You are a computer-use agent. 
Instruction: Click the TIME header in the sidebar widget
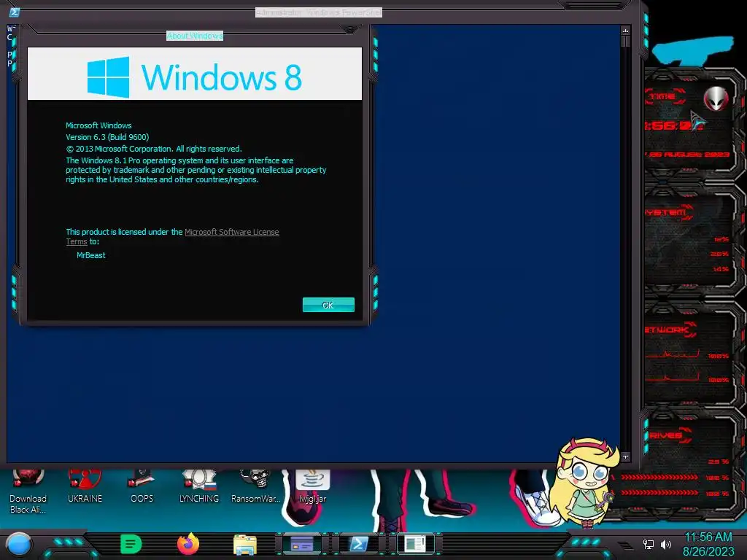tap(664, 96)
